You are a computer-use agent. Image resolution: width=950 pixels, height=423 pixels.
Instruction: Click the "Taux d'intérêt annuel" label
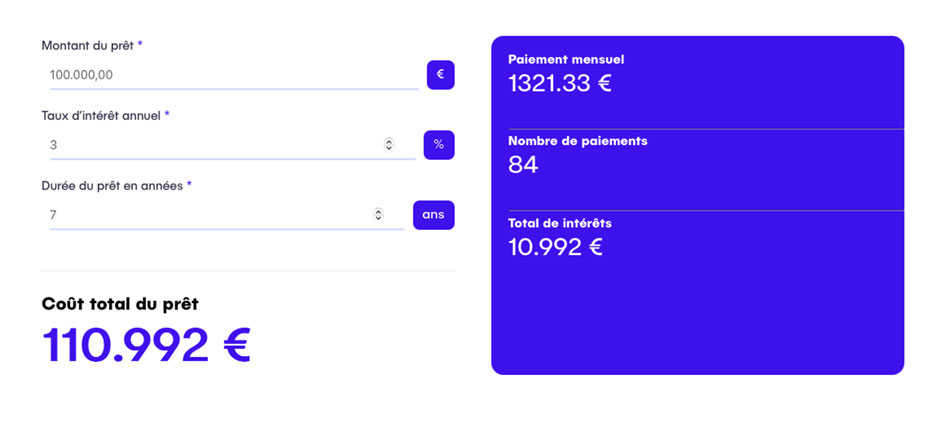point(101,116)
